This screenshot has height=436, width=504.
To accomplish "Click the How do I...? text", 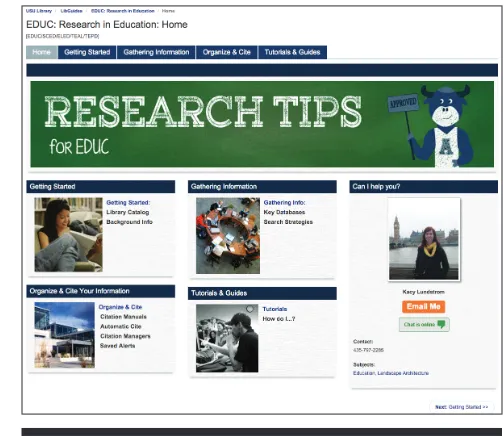I will coord(279,319).
